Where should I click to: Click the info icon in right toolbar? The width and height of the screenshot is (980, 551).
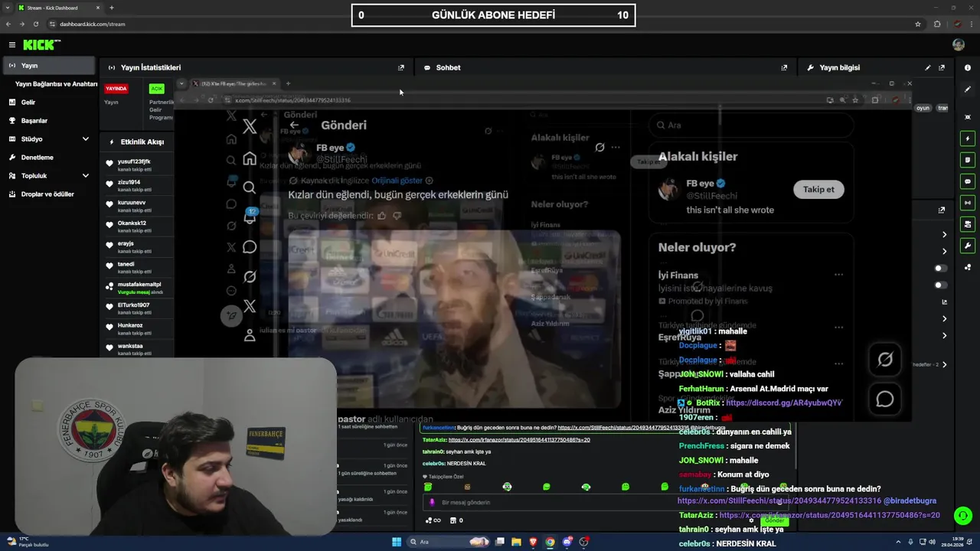pos(968,67)
